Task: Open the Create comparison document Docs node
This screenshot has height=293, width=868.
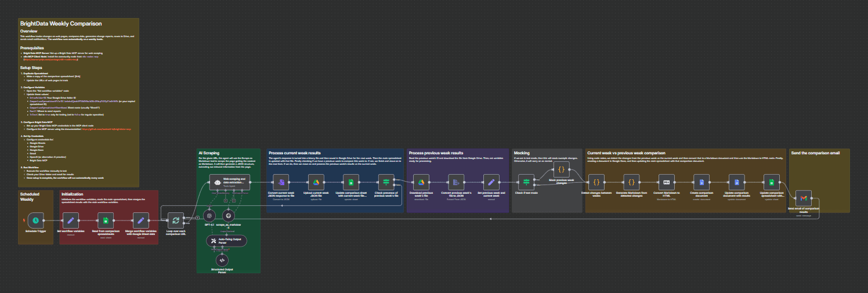Action: coord(701,182)
